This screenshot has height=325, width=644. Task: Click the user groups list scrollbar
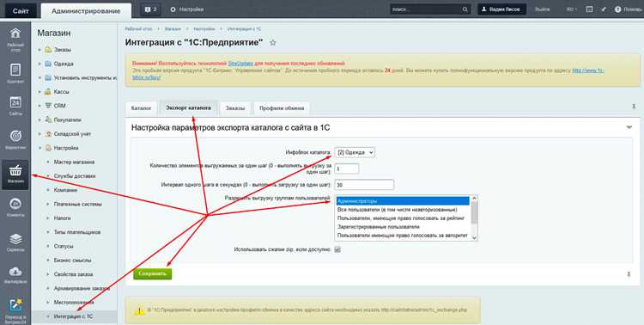click(474, 218)
